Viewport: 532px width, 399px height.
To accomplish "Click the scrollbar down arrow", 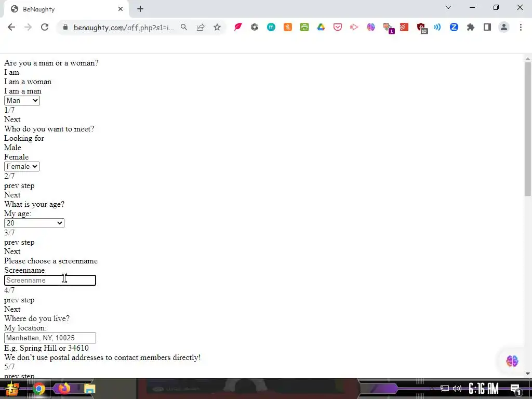I will (528, 374).
